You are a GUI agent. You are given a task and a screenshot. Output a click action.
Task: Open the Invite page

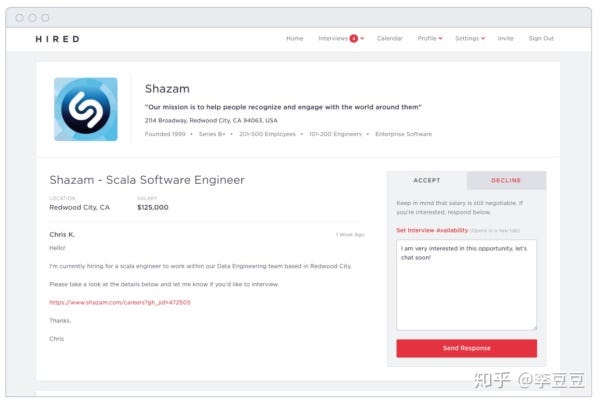(505, 38)
